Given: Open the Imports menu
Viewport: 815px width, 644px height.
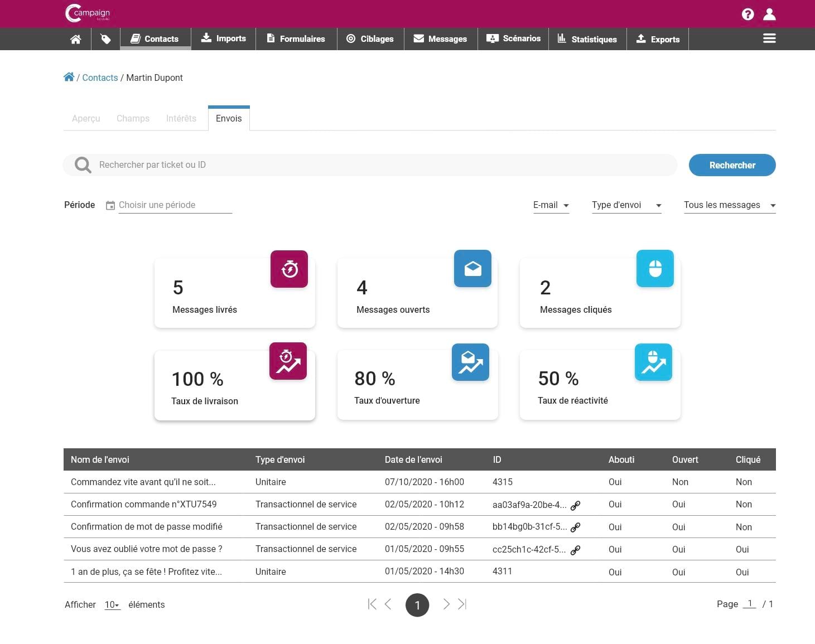Looking at the screenshot, I should pos(224,38).
